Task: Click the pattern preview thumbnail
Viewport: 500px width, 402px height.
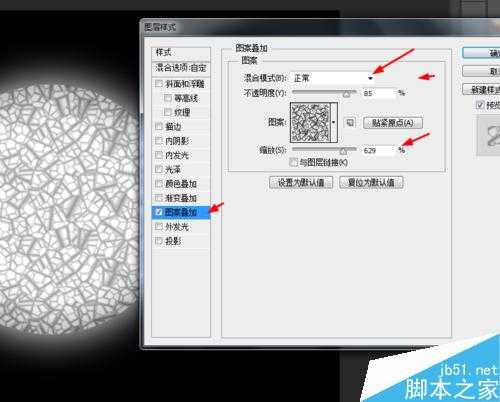Action: tap(310, 122)
